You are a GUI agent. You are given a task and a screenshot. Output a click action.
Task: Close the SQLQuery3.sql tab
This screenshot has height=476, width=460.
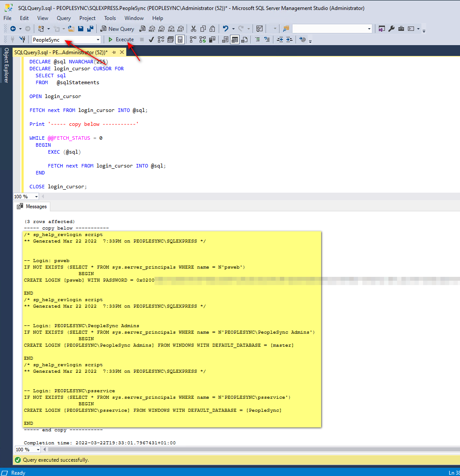(x=122, y=52)
